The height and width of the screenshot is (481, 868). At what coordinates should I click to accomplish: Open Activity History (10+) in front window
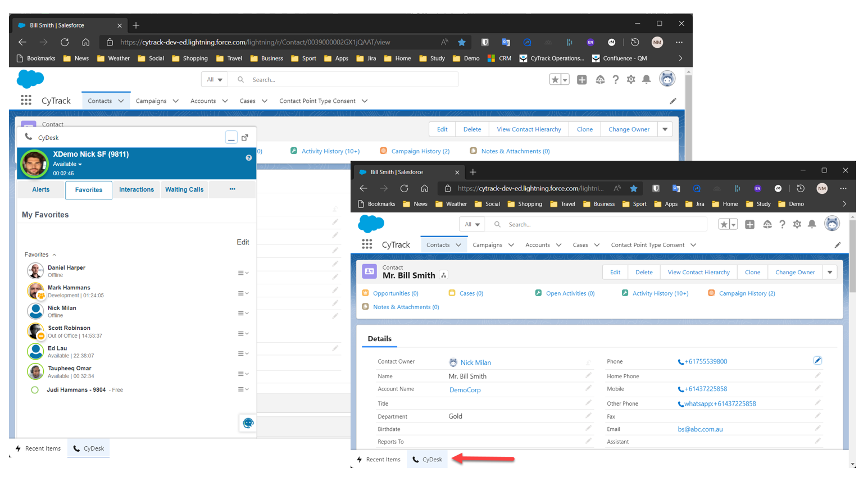pyautogui.click(x=660, y=293)
